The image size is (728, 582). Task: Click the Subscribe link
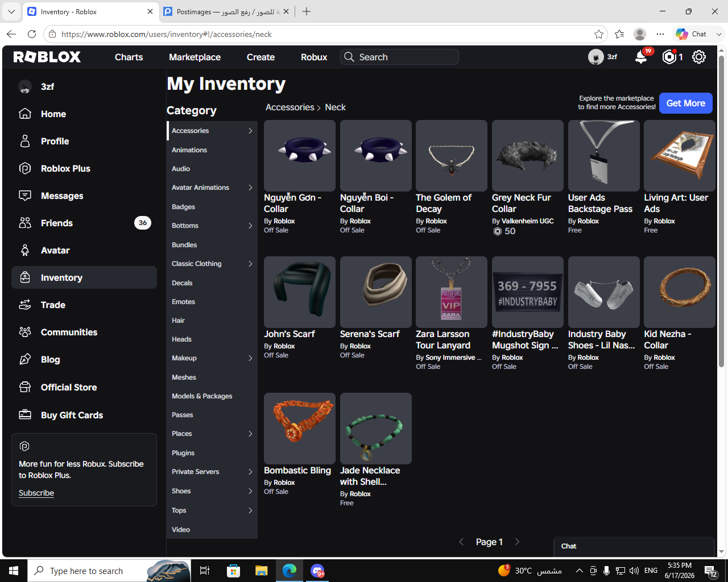[36, 493]
